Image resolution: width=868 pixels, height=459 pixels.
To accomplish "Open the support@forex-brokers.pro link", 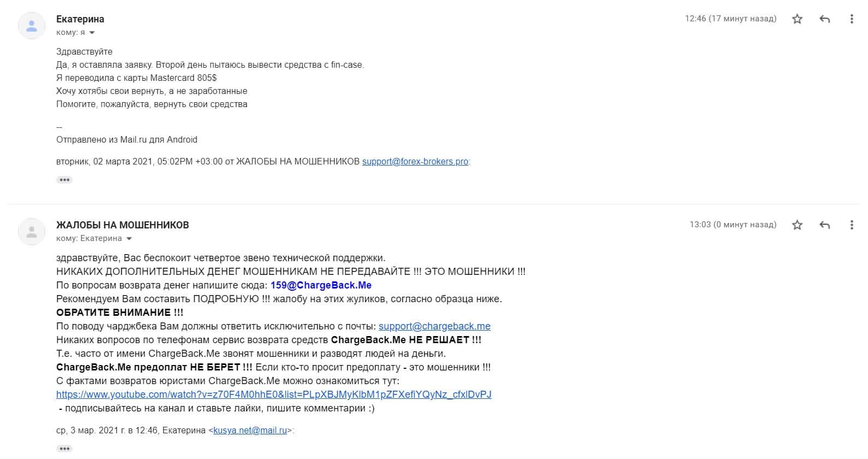I will (415, 162).
